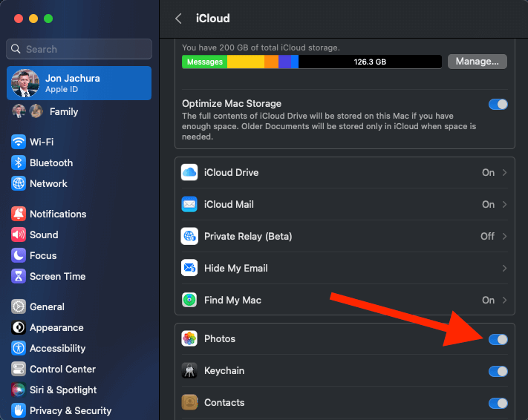Screen dimensions: 528x420
Task: Click Jon Jachura profile photo
Action: pyautogui.click(x=25, y=83)
